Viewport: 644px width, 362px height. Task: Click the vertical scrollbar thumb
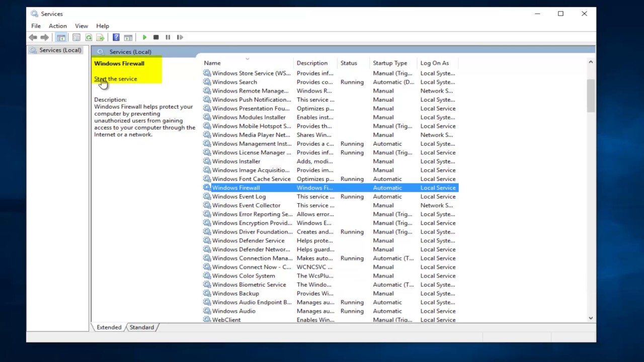(591, 96)
